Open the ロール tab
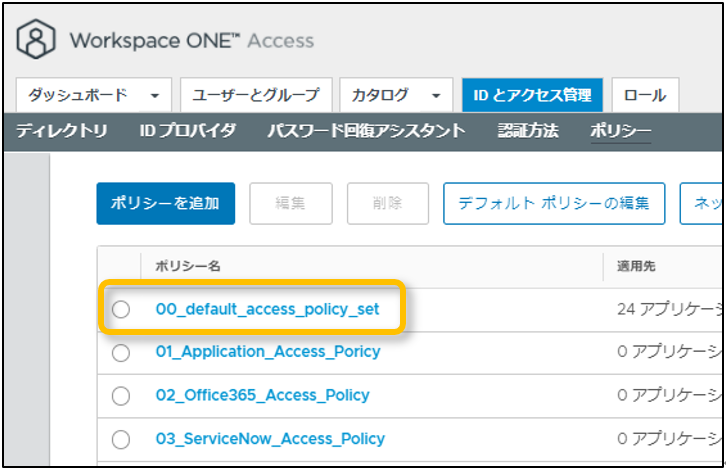 click(645, 95)
